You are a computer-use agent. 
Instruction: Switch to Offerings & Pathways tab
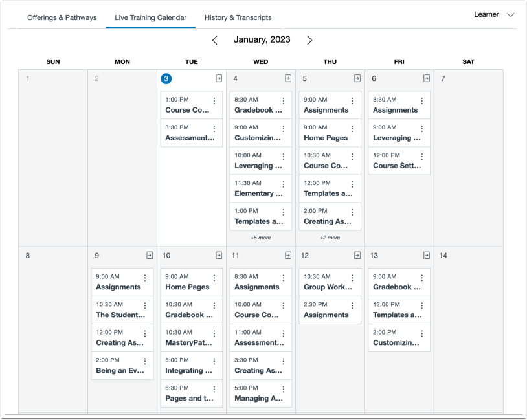tap(62, 17)
